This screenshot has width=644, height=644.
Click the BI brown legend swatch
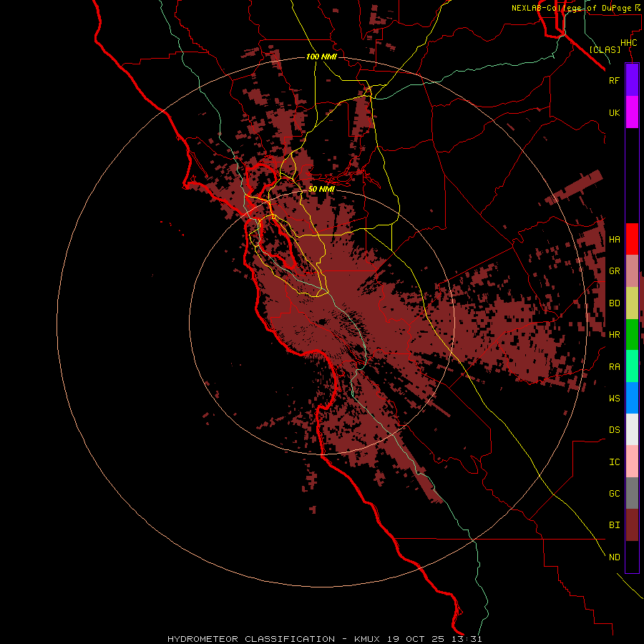pos(632,525)
